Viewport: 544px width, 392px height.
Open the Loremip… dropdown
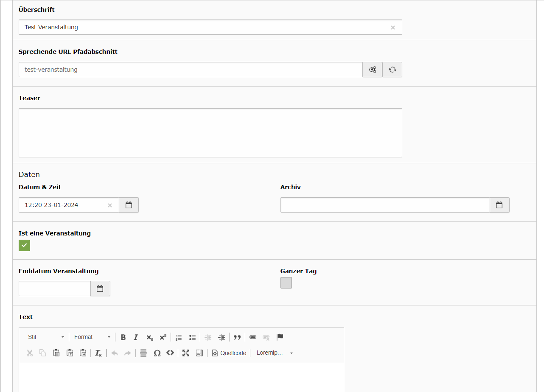(x=274, y=353)
